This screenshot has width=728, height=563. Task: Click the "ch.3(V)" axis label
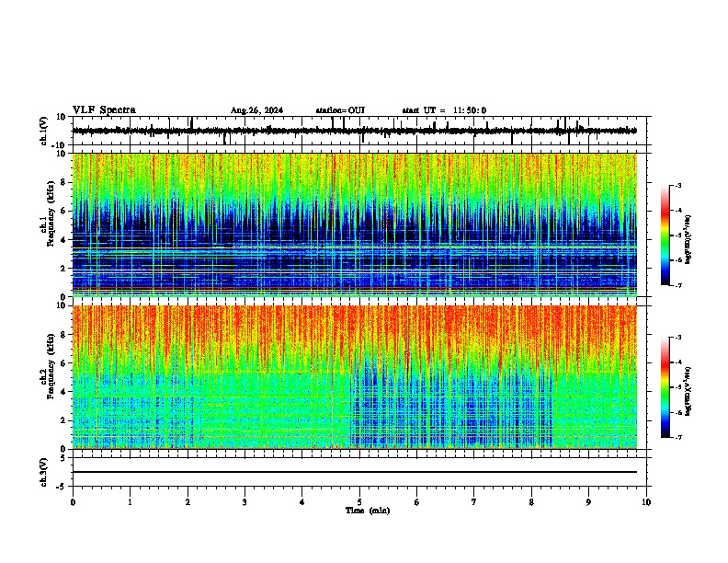click(x=43, y=472)
